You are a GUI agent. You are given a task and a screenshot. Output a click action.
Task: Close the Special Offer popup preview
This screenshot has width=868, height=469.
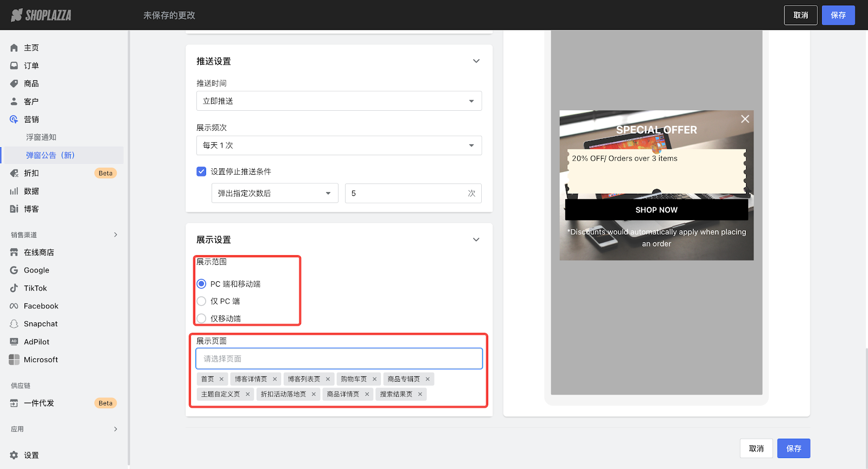tap(745, 119)
